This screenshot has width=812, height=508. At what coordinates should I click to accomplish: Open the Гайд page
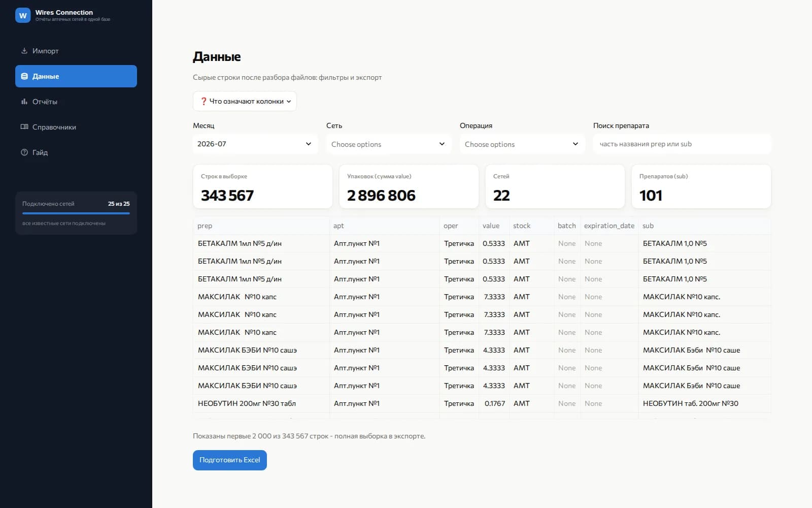[76, 152]
